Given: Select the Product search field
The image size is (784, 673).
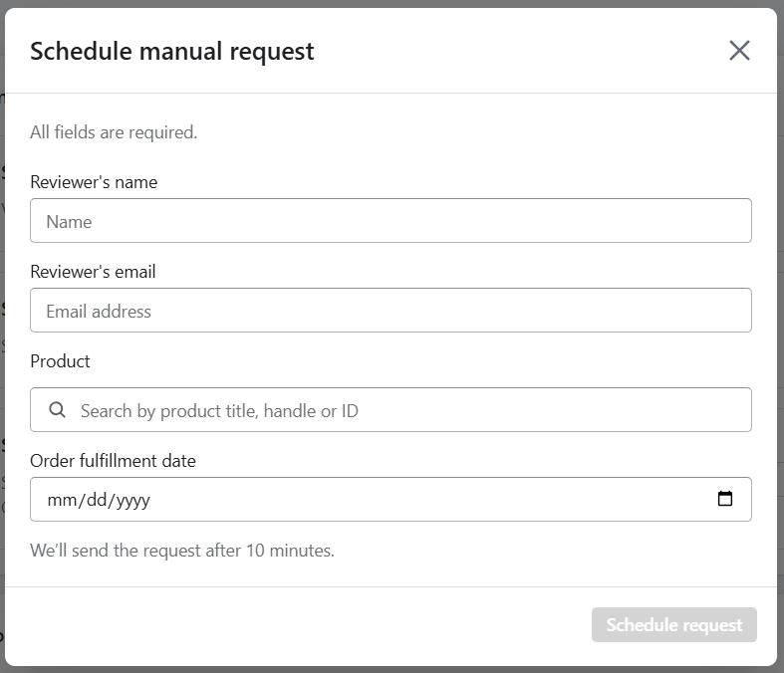Looking at the screenshot, I should click(408, 410).
